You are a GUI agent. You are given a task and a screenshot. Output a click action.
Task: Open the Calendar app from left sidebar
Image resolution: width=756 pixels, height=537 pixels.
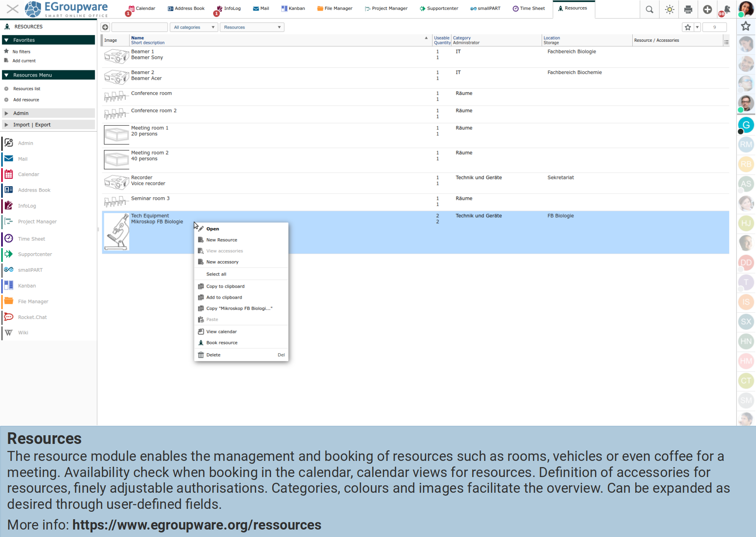(x=28, y=175)
